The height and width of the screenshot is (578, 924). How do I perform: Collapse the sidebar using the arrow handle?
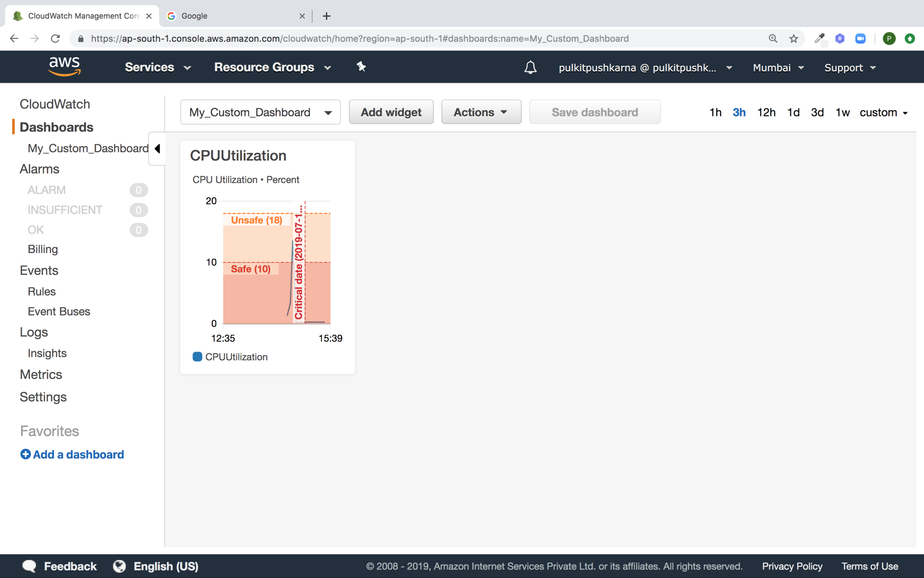click(x=157, y=149)
